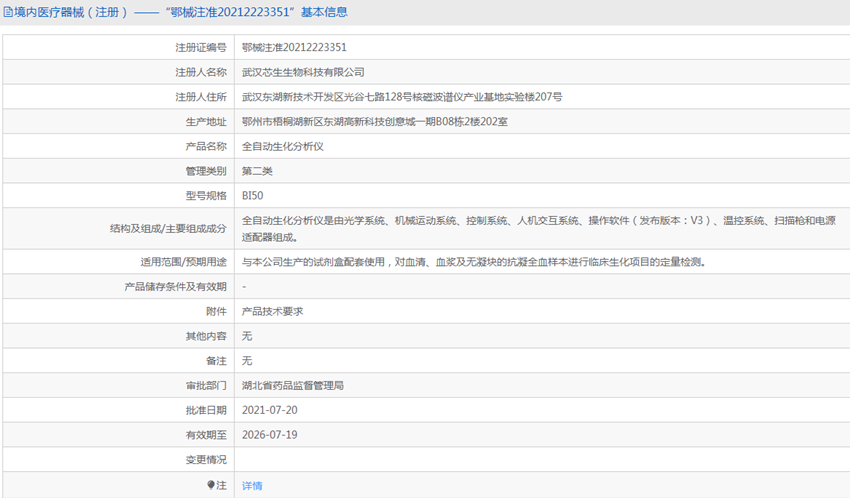Screen dimensions: 850x498
Task: Click the 产品技术要求 attachment entry
Action: [x=272, y=311]
